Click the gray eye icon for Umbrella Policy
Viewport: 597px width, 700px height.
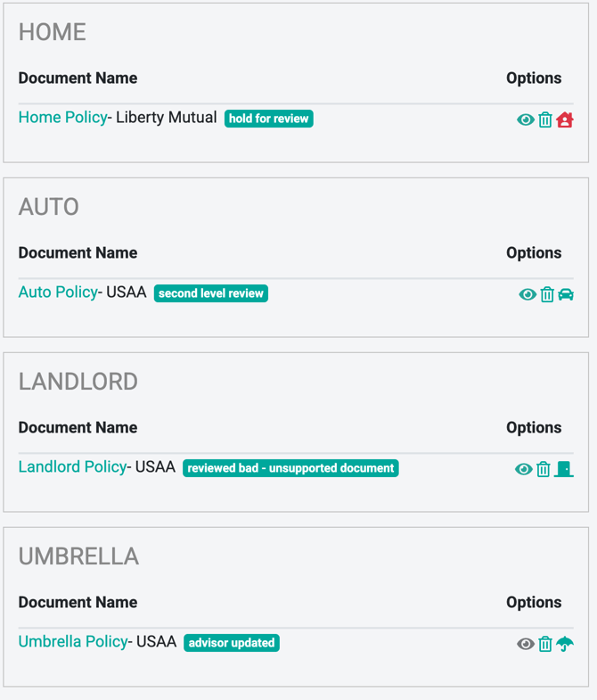526,644
